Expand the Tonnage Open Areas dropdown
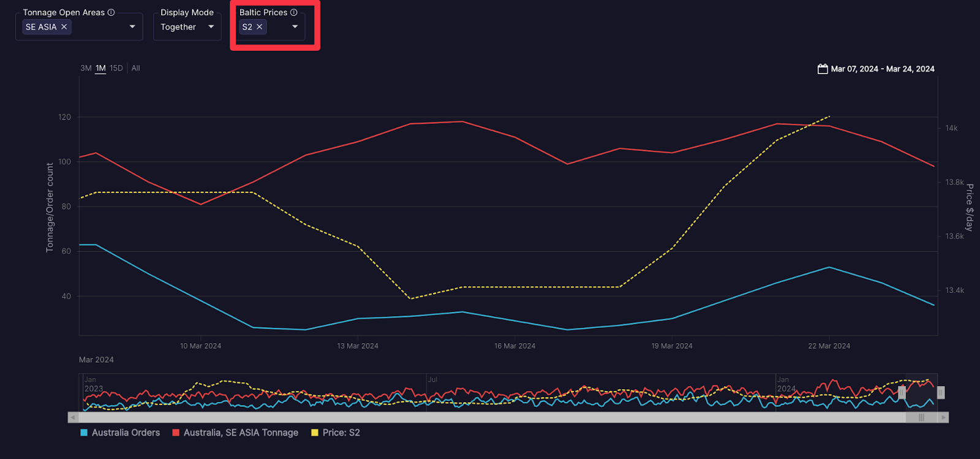980x459 pixels. 132,27
